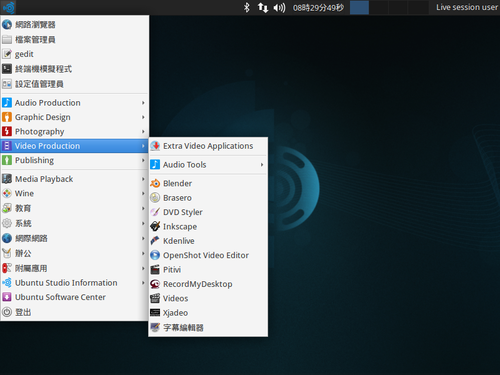Select the Publishing menu category
This screenshot has height=375, width=500.
[x=74, y=160]
